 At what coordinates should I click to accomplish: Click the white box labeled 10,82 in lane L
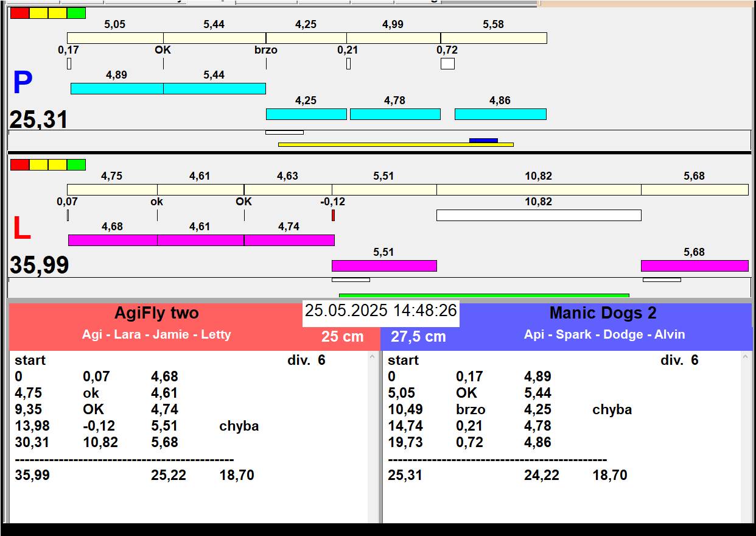click(x=539, y=215)
